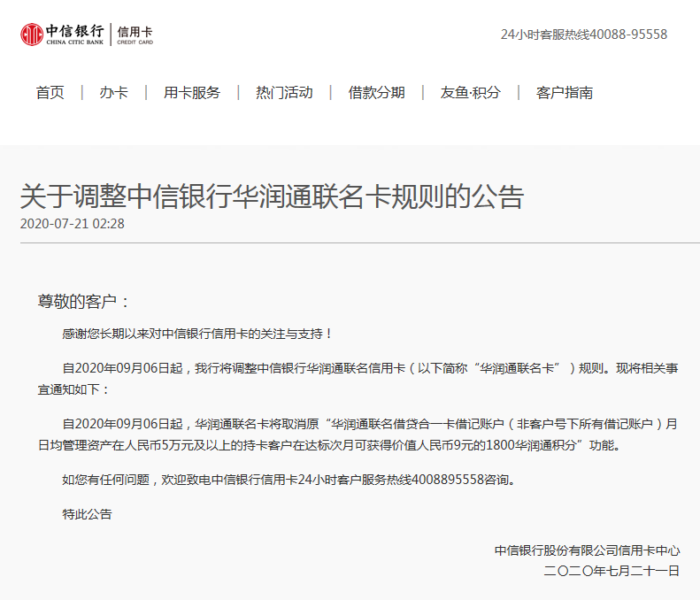
Task: Click the closing line 特此公告
Action: (x=87, y=514)
